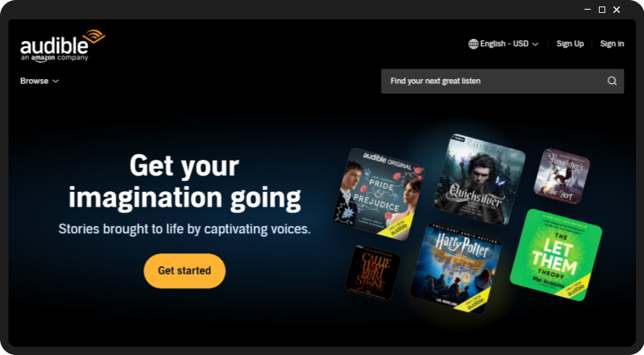Click the chevron next to English - USD
Screen dimensions: 644x355
535,44
